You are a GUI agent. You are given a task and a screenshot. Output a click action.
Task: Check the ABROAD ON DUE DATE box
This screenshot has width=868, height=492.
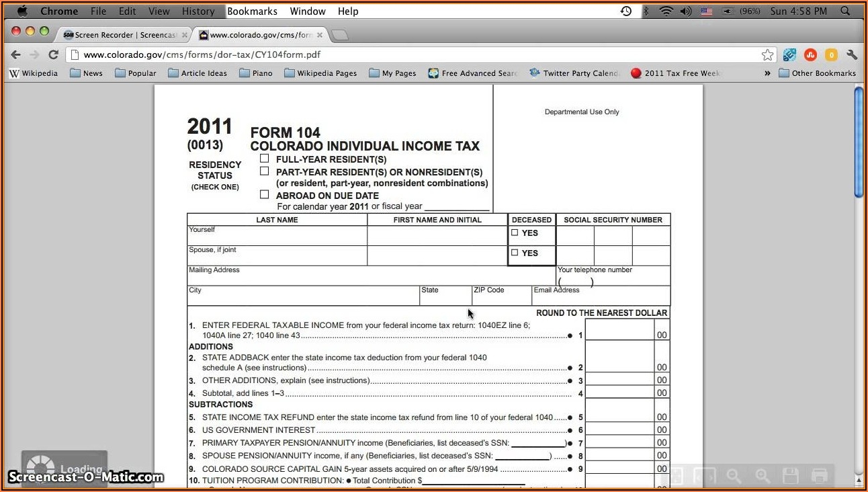[x=264, y=194]
